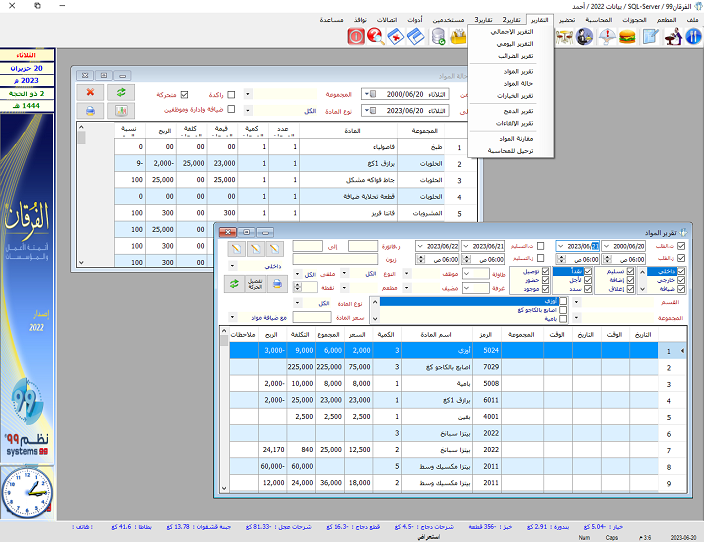704x542 pixels.
Task: Toggle the متحركة checkbox
Action: click(x=184, y=95)
